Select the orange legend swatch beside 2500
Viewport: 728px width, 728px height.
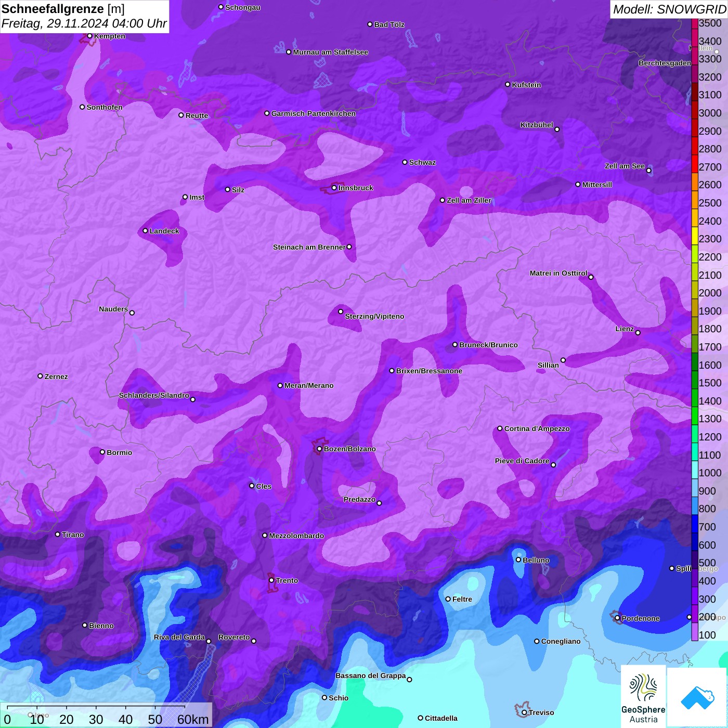(x=695, y=200)
